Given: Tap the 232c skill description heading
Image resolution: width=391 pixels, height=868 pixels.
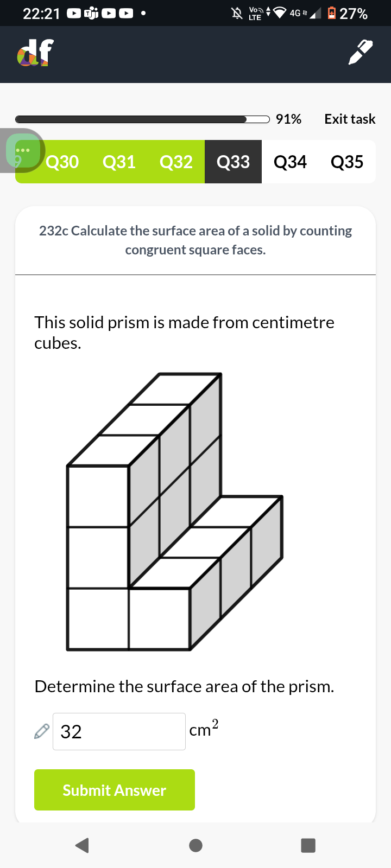Looking at the screenshot, I should click(x=195, y=240).
